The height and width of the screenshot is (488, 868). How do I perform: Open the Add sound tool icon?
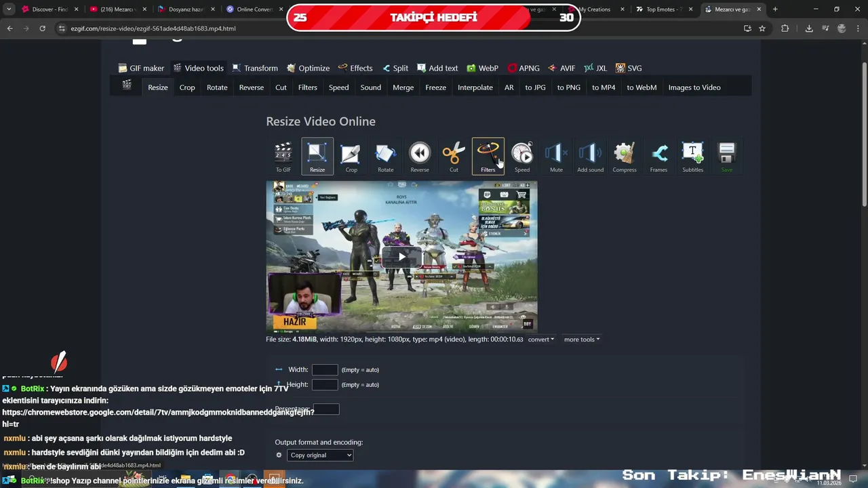pos(591,157)
